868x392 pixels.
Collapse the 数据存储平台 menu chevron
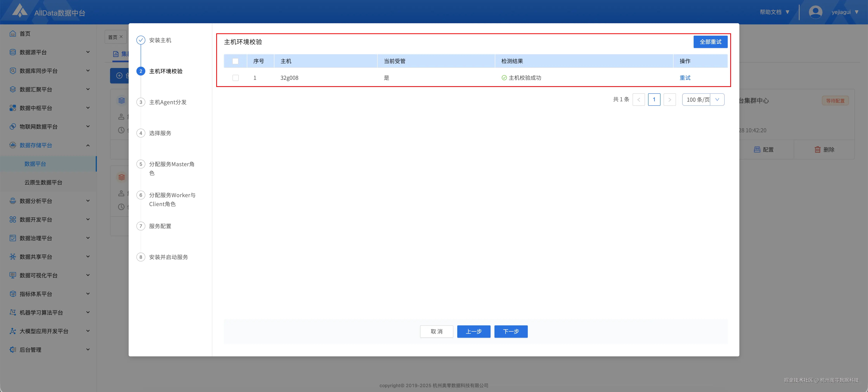point(88,145)
